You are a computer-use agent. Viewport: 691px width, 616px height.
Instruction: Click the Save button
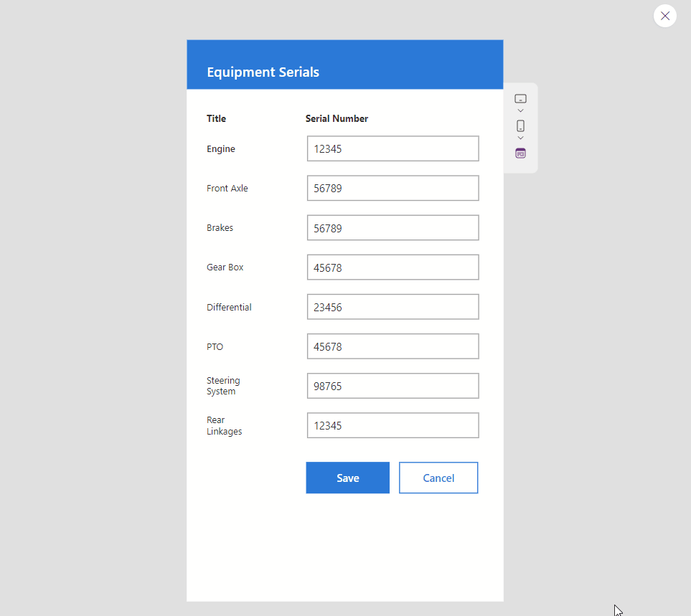(347, 478)
